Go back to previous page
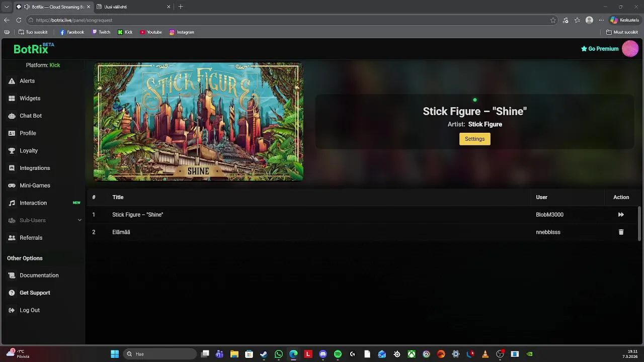Image resolution: width=644 pixels, height=362 pixels. (x=7, y=20)
